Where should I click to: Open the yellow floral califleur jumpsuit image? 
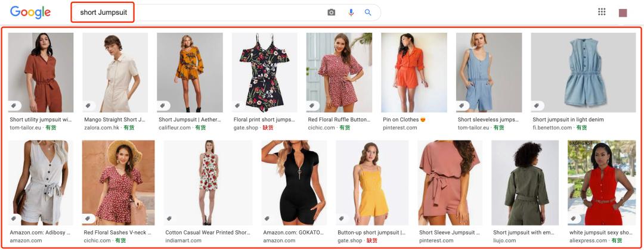click(x=190, y=73)
